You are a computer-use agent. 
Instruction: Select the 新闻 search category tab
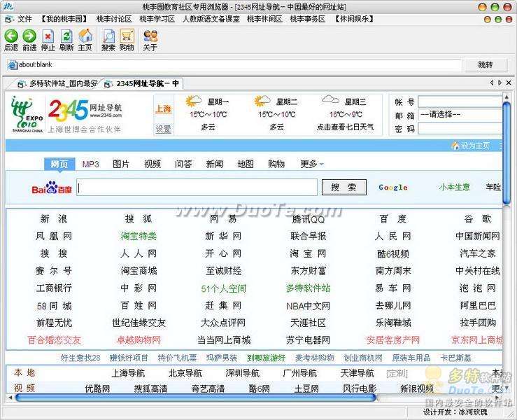click(x=215, y=164)
